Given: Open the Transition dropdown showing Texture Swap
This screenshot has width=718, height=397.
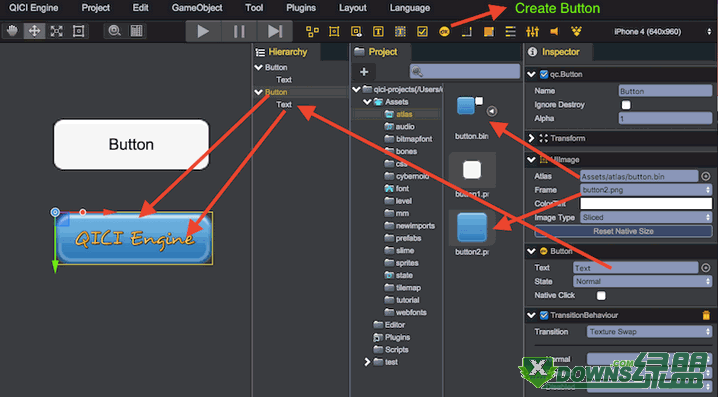Looking at the screenshot, I should click(x=649, y=332).
